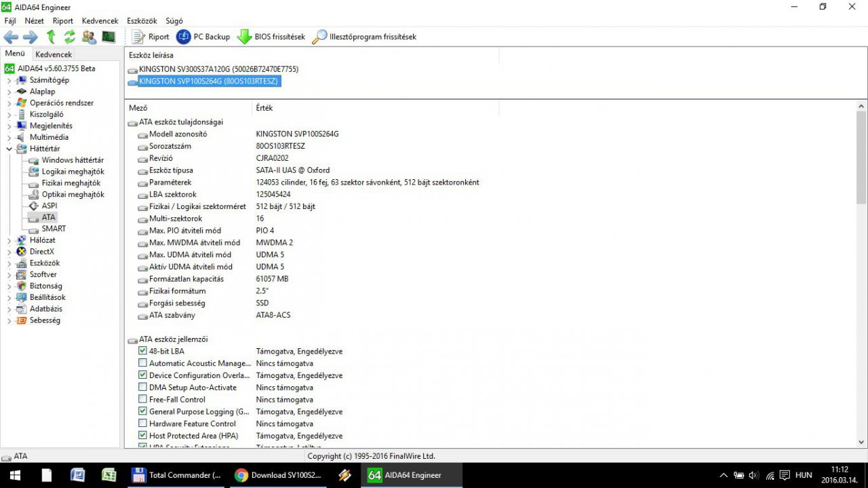
Task: Toggle the Automatic Acoustic Management checkbox
Action: tap(142, 363)
